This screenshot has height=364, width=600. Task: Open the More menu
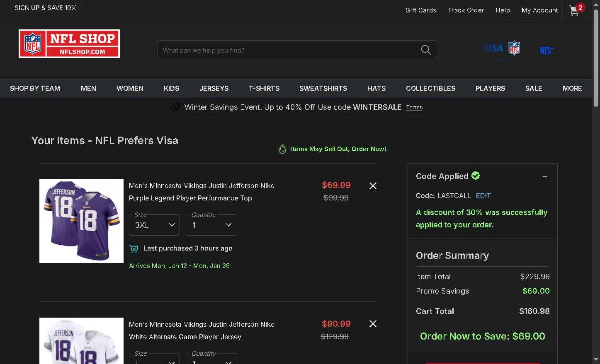click(x=572, y=88)
